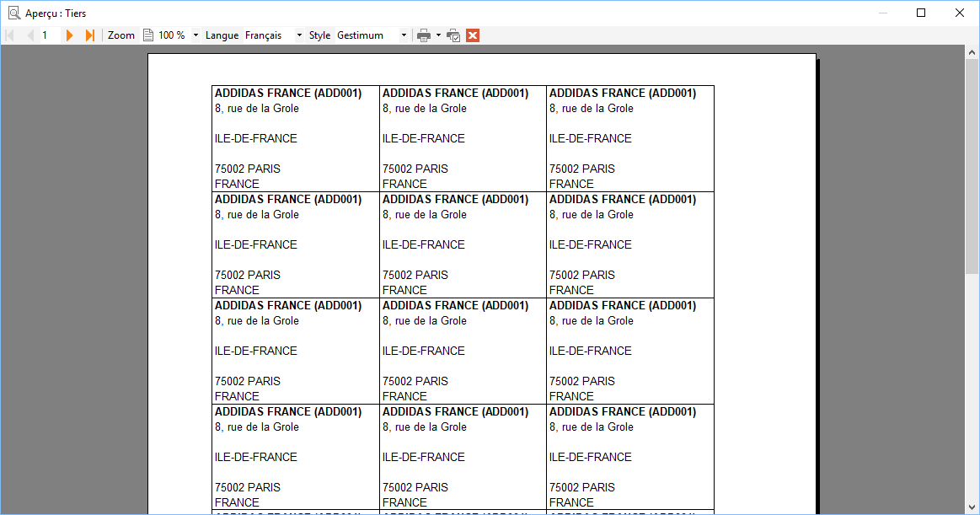The width and height of the screenshot is (980, 515).
Task: Click the Aperçu magnifier icon in title bar
Action: coord(13,13)
